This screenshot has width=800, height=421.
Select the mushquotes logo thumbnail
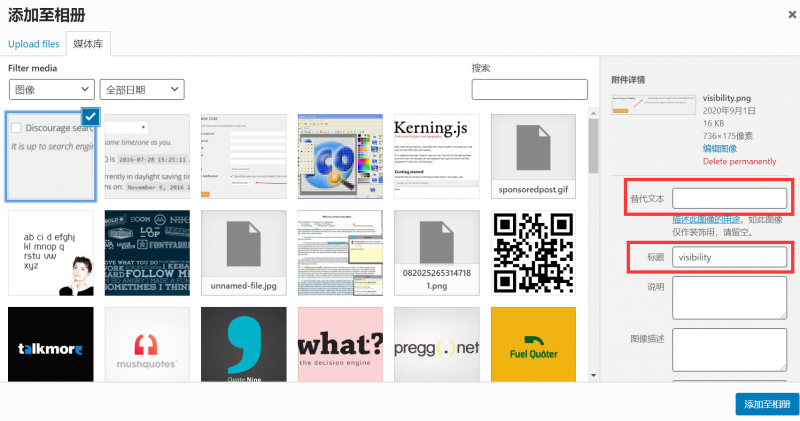(147, 344)
